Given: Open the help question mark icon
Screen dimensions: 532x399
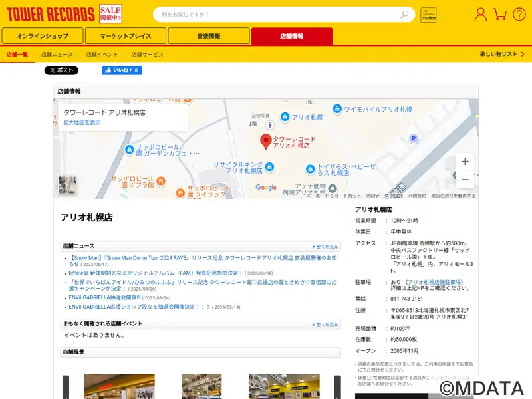Looking at the screenshot, I should tap(519, 15).
